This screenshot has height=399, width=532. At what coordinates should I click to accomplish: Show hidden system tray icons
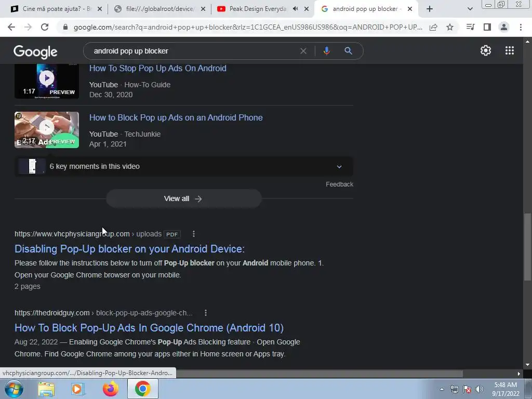442,389
